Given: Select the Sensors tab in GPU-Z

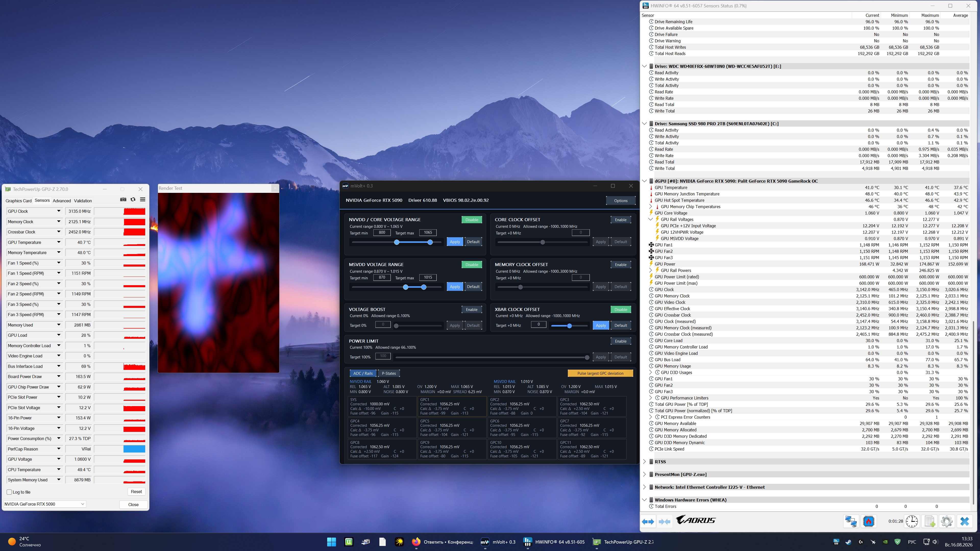Looking at the screenshot, I should 42,201.
